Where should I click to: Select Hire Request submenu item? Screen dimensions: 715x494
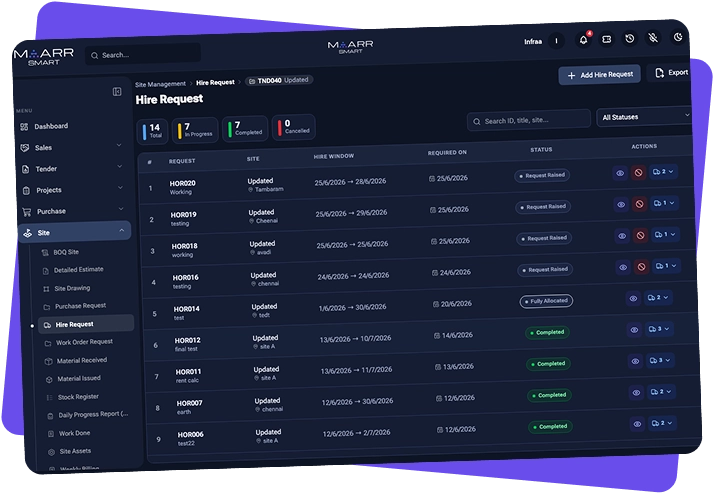[86, 324]
